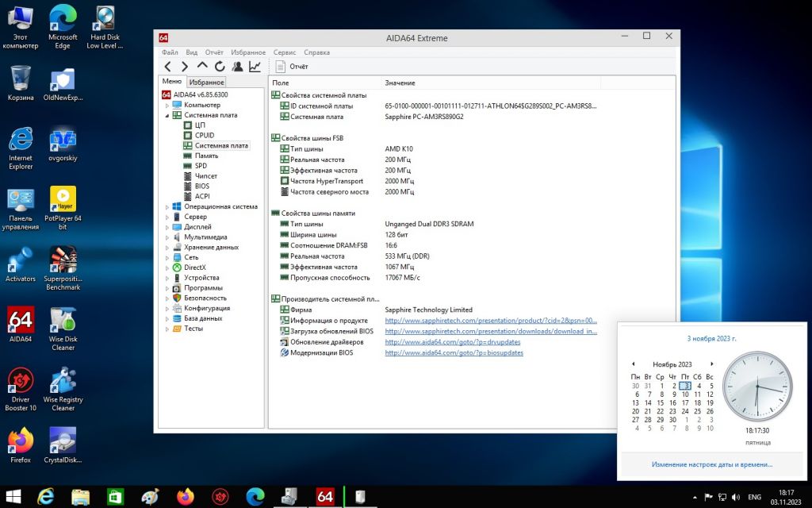Click the Back navigation arrow in AIDA64 toolbar
Screen dimensions: 812x508
tap(167, 67)
